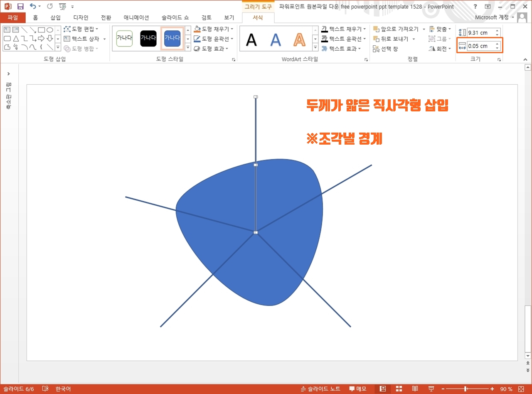This screenshot has height=394, width=532.
Task: Select the horizontal text box shape in gallery
Action: click(x=7, y=30)
